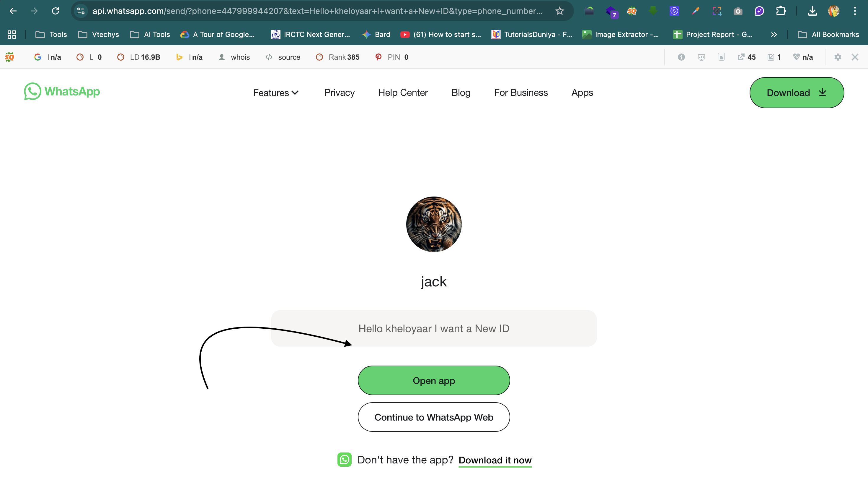Open SEOquake keyword density report

[722, 57]
